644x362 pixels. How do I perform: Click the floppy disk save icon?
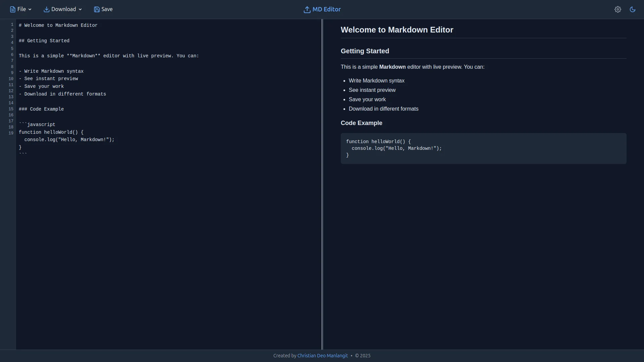pos(97,9)
